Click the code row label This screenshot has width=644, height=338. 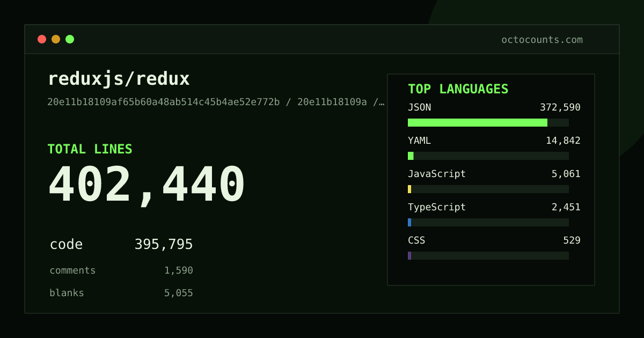point(66,245)
